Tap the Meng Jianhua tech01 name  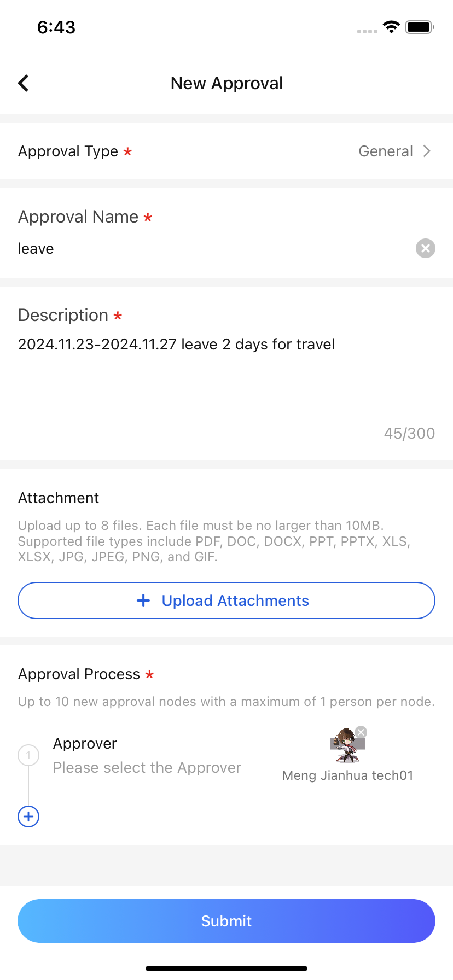(348, 775)
